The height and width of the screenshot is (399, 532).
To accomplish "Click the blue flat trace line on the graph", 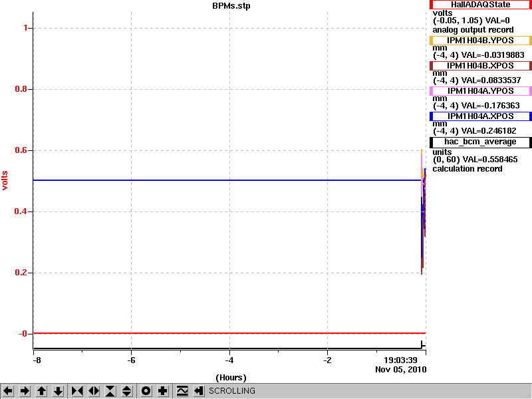I will coord(227,180).
